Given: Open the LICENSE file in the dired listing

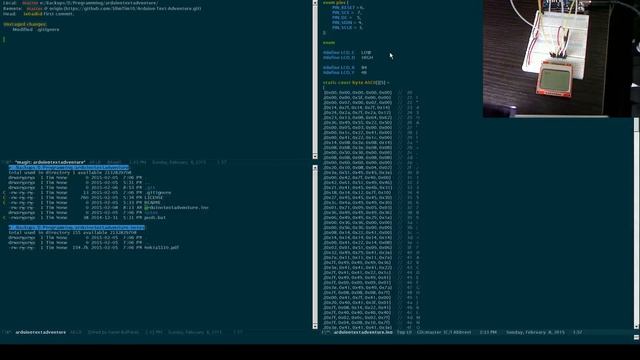Looking at the screenshot, I should click(153, 198).
